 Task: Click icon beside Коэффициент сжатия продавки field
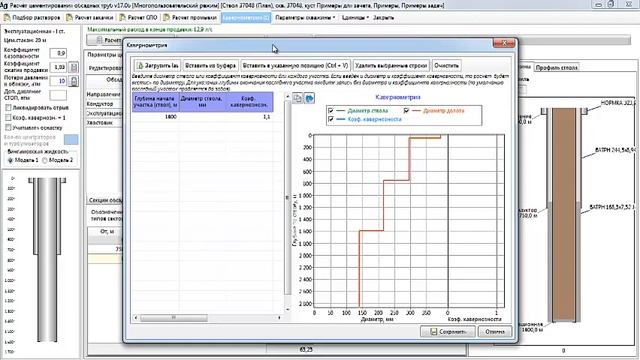[x=73, y=67]
